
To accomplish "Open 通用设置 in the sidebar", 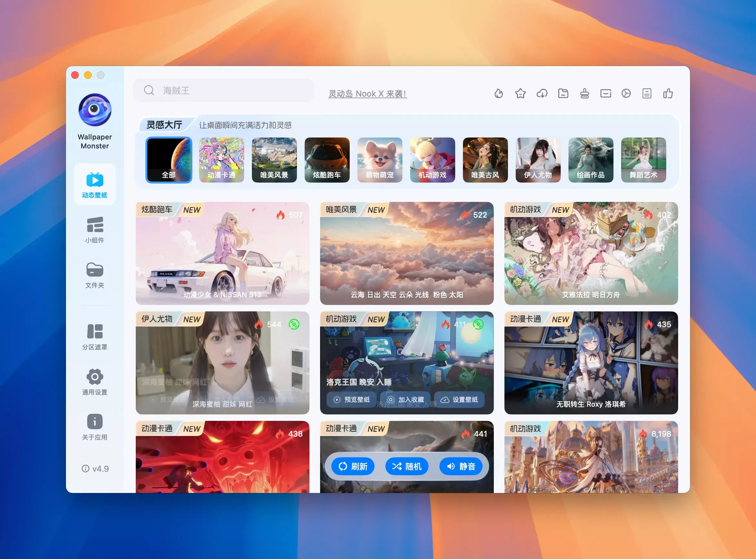I will click(95, 382).
